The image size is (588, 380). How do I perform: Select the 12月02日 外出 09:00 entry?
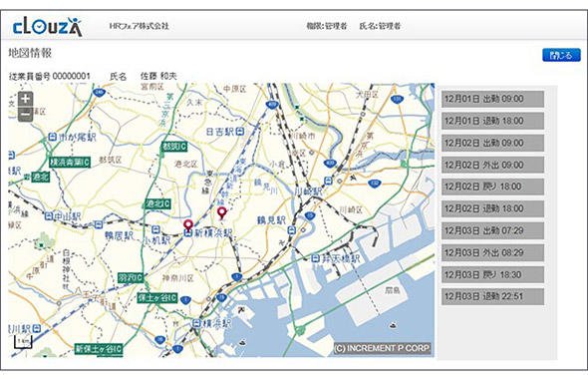click(x=492, y=165)
